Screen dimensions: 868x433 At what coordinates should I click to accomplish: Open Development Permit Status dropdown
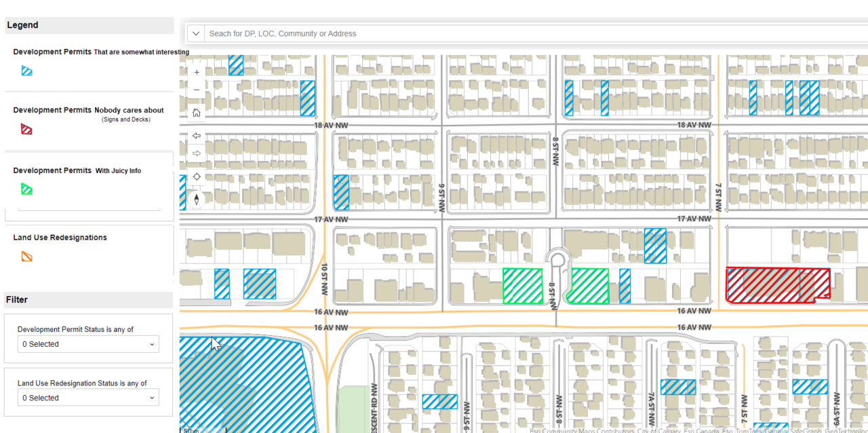point(88,344)
